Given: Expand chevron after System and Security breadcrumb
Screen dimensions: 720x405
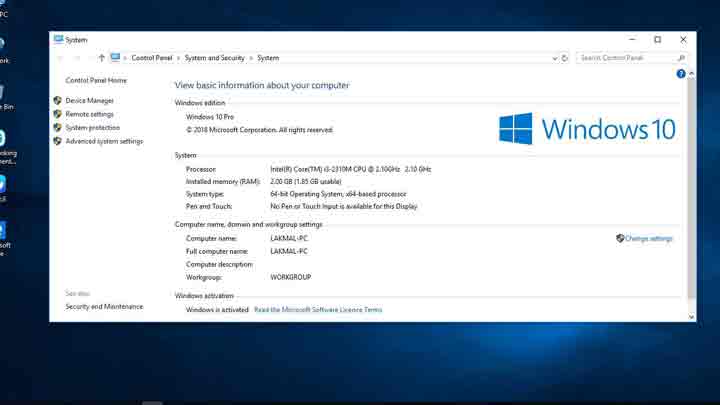Looking at the screenshot, I should coord(251,58).
